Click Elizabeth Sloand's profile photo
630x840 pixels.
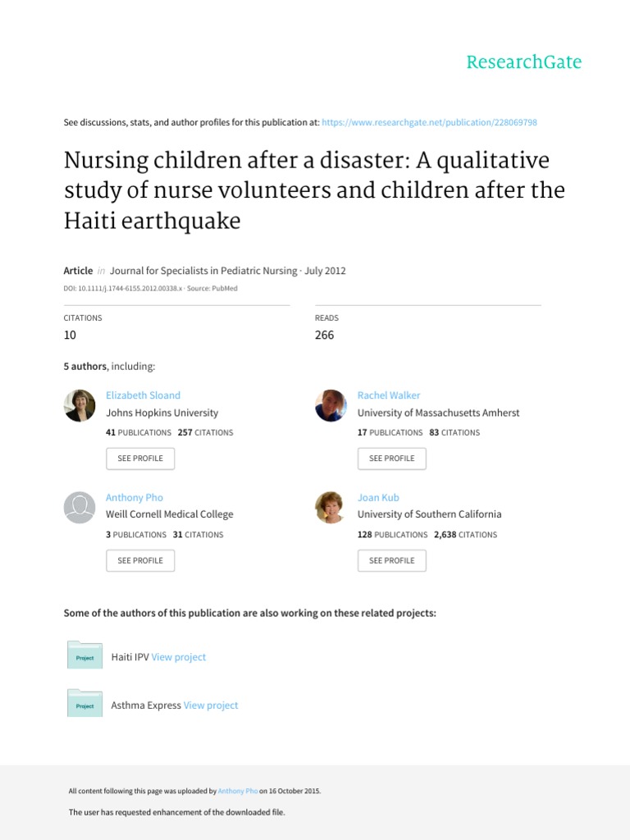(x=80, y=405)
